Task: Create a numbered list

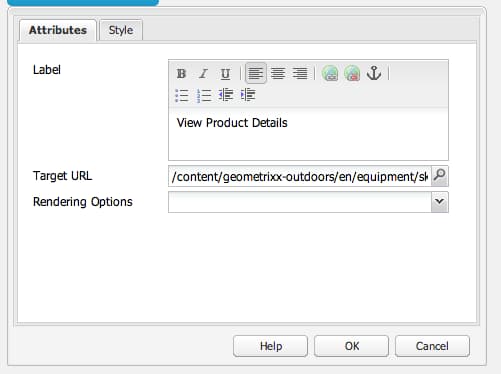Action: [x=204, y=95]
